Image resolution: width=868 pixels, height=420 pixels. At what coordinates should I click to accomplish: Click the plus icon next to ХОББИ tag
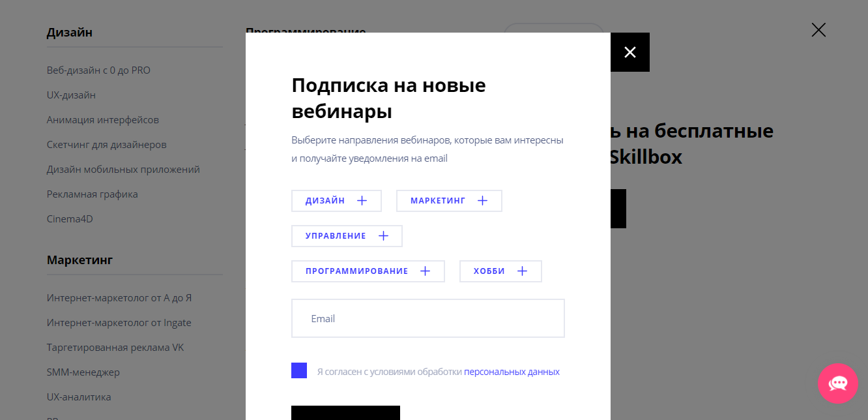click(521, 271)
